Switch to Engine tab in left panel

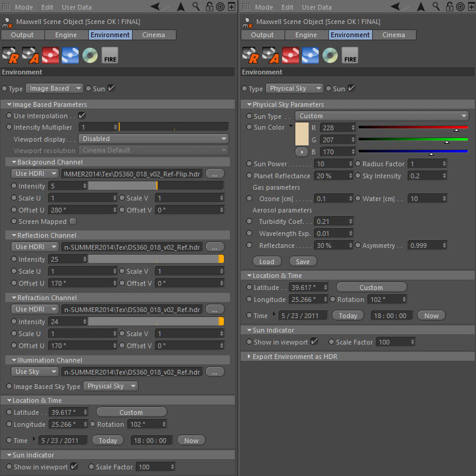66,35
